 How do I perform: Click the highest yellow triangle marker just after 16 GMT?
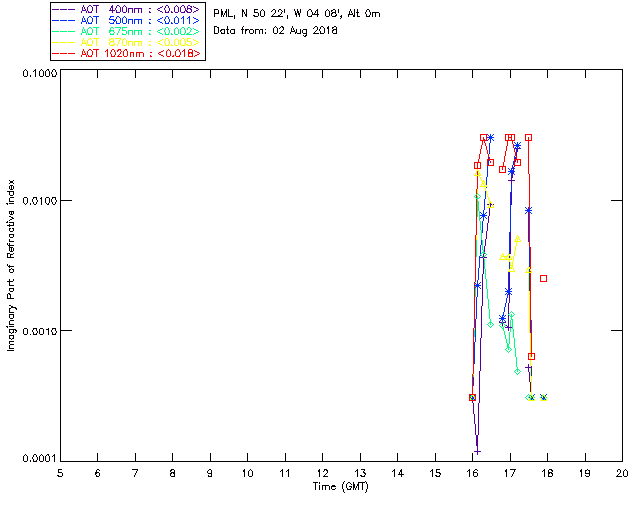pyautogui.click(x=477, y=174)
